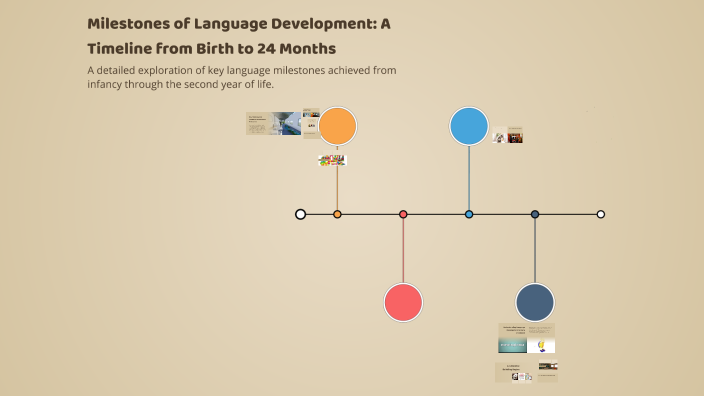Select the small red timeline marker
Image resolution: width=704 pixels, height=396 pixels.
(403, 215)
